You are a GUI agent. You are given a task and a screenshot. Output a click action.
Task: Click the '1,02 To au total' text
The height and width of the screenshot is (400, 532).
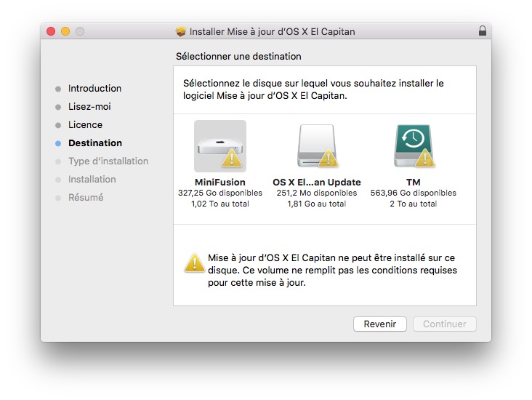(x=220, y=204)
